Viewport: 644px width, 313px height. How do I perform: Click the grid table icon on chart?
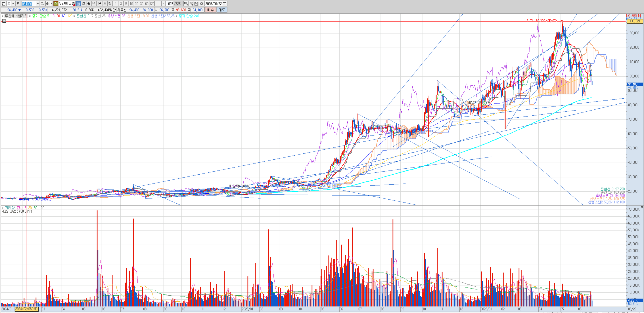4,21
